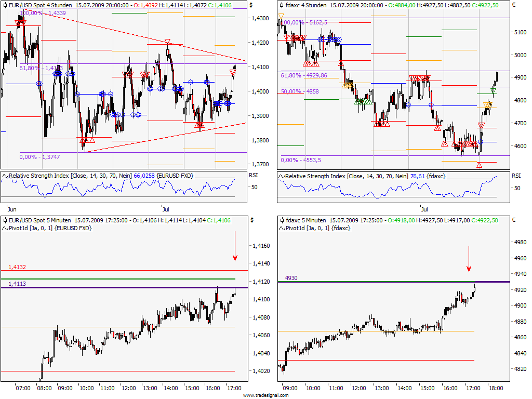Click the C:4922,50 close value in fdaxc 4h header
Image resolution: width=532 pixels, height=399 pixels.
tap(485, 5)
